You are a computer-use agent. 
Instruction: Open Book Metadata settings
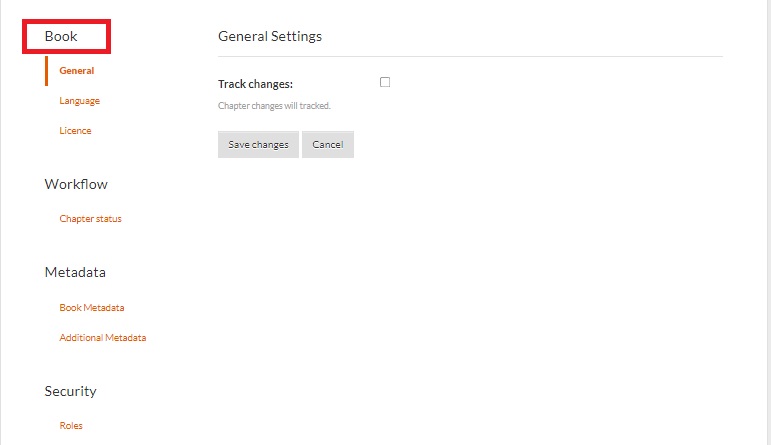[91, 308]
